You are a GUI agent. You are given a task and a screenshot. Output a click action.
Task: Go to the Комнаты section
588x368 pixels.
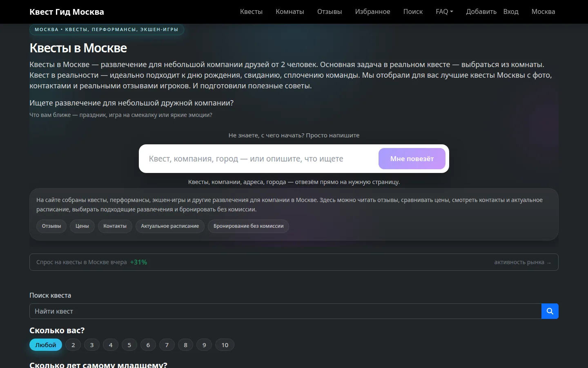(x=290, y=11)
